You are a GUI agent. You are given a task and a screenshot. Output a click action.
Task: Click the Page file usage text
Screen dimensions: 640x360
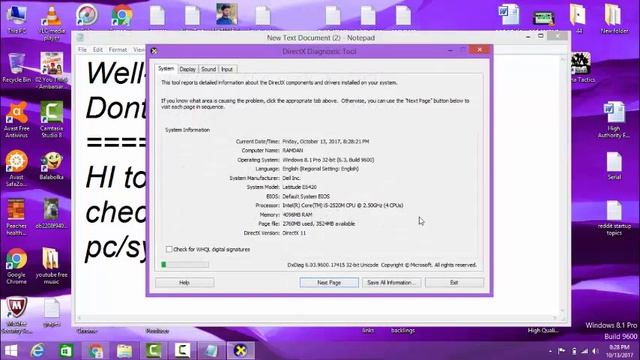tap(319, 224)
